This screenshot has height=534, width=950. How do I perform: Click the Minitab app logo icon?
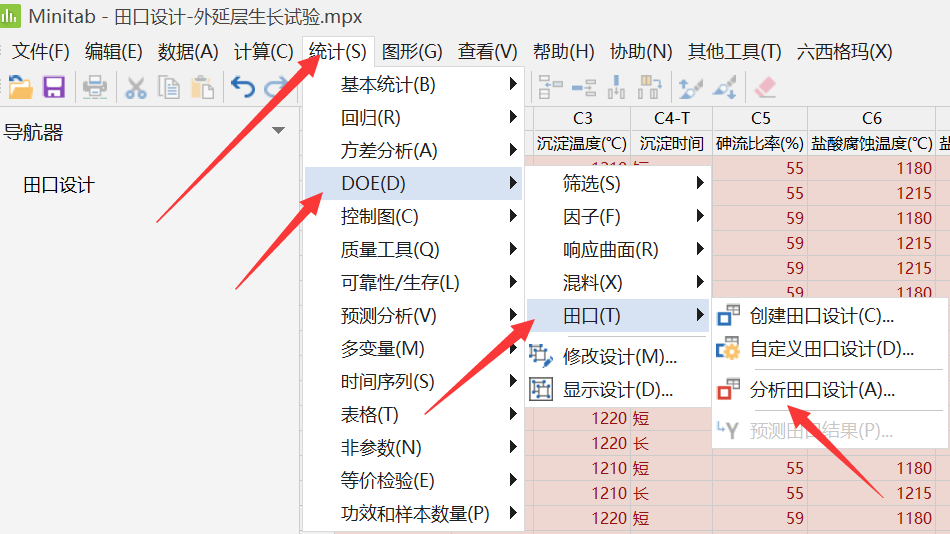[x=10, y=15]
